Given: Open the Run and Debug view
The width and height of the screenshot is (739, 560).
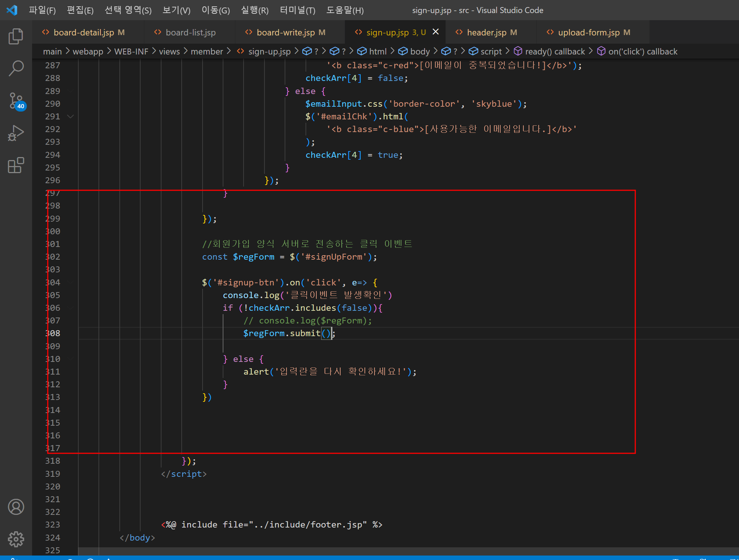Looking at the screenshot, I should click(x=16, y=133).
